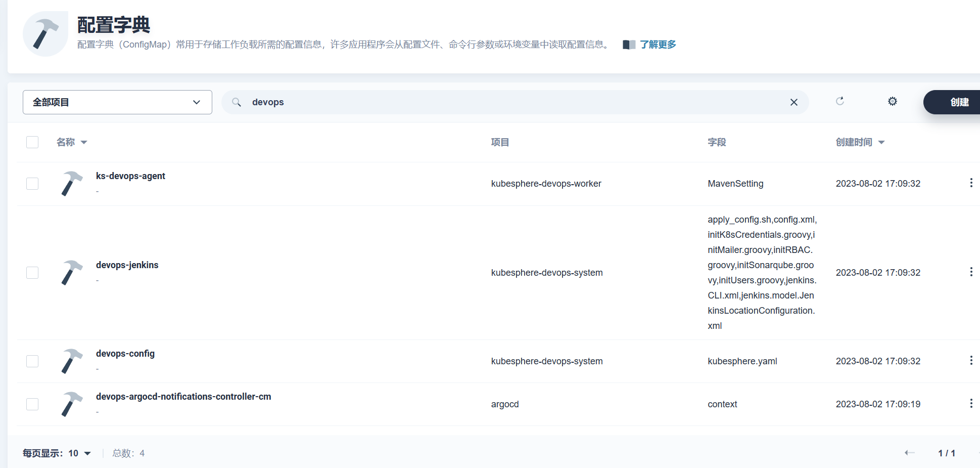This screenshot has height=468, width=980.
Task: Click kubesphere-devops-system project in devops-jenkins row
Action: [x=547, y=273]
